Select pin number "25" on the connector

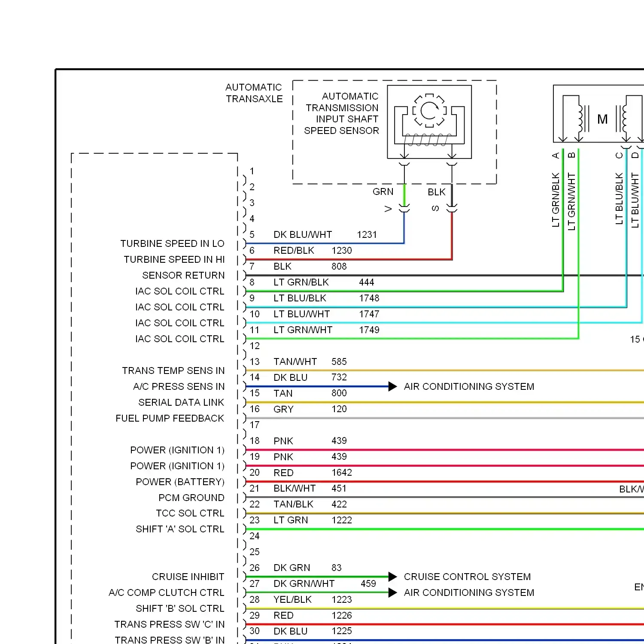(255, 552)
